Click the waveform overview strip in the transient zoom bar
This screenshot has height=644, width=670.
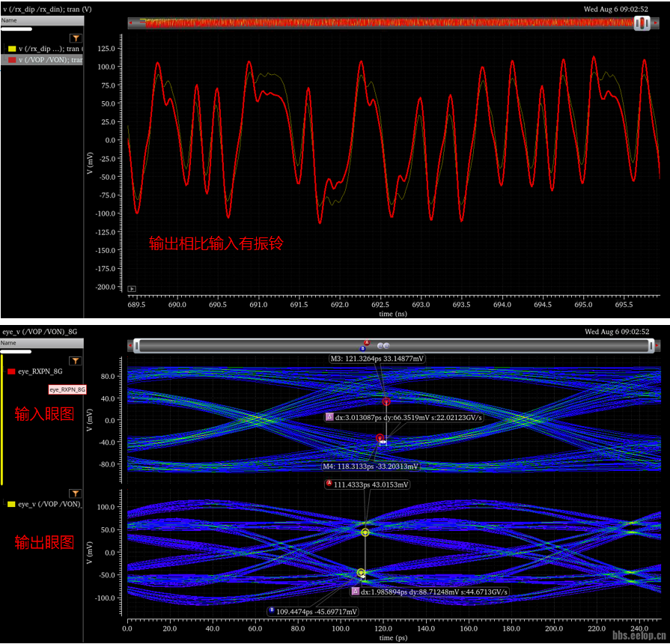(x=389, y=23)
